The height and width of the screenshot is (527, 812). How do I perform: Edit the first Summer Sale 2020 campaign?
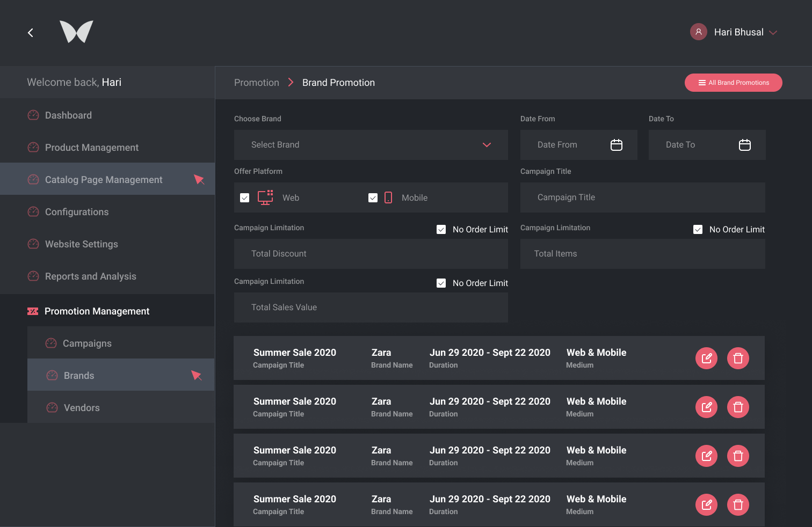click(706, 358)
